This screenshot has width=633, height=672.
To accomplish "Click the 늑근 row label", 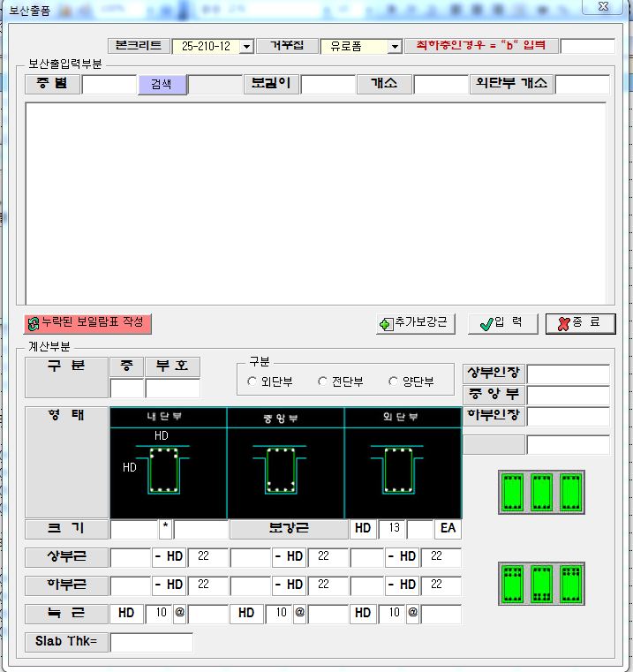I will pyautogui.click(x=66, y=614).
